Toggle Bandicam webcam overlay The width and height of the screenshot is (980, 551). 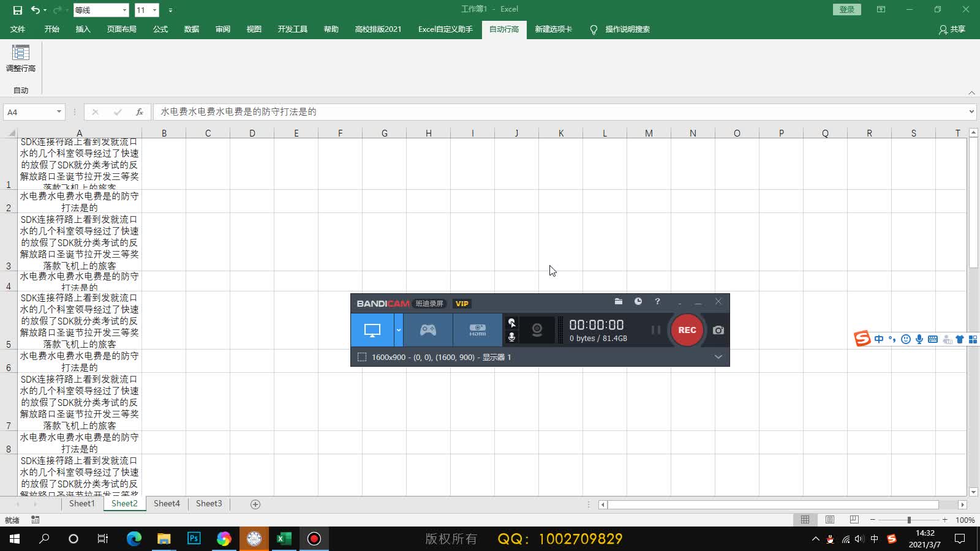point(537,330)
